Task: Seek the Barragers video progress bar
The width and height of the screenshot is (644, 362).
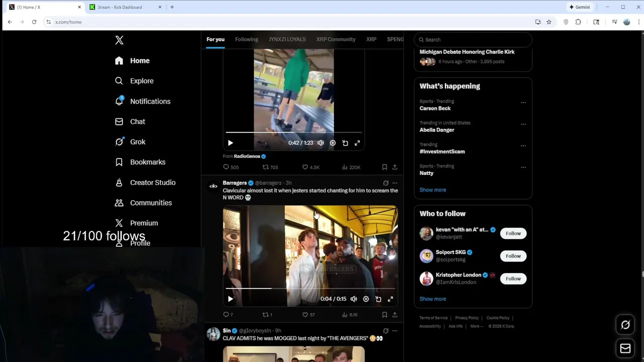Action: pos(310,289)
